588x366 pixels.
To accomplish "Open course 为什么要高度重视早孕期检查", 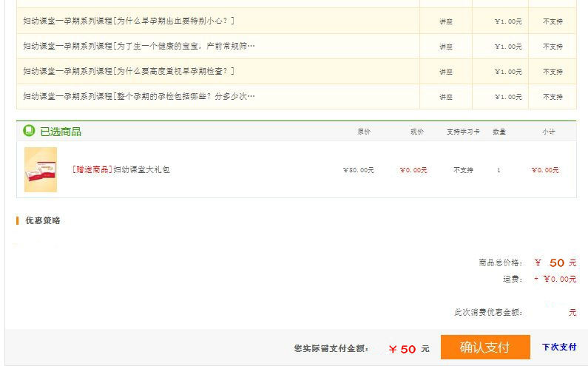I will (129, 71).
